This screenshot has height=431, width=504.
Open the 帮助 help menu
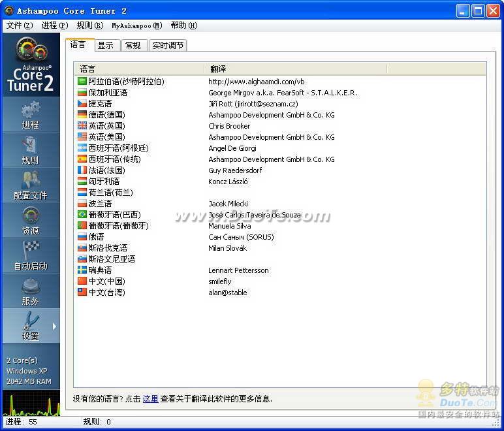(x=183, y=25)
